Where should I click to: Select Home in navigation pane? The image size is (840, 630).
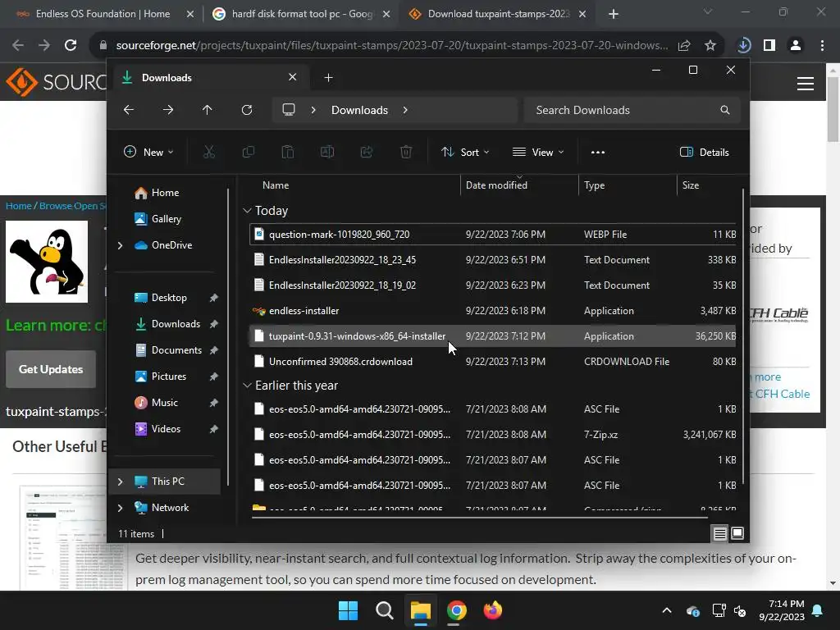coord(164,192)
